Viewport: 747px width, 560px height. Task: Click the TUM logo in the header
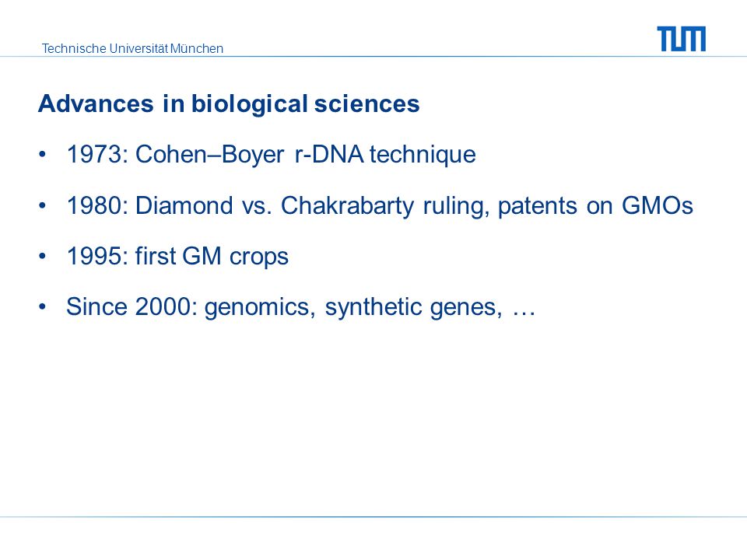click(682, 39)
